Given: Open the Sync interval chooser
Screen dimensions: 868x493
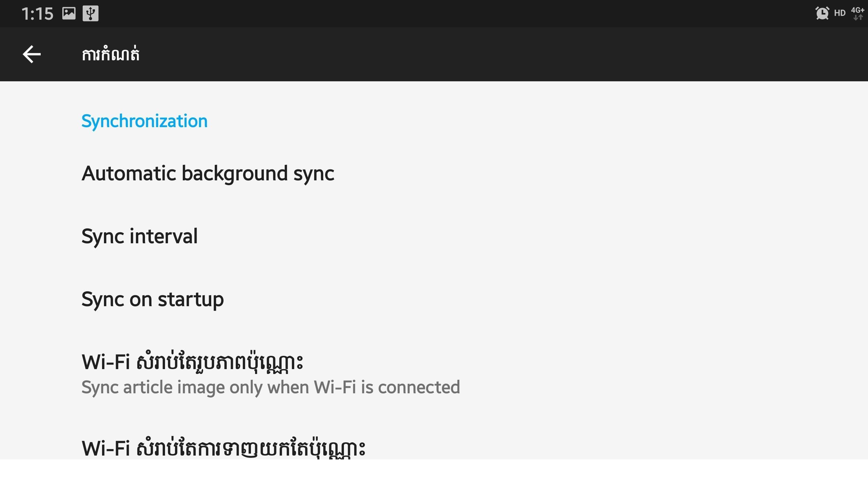Looking at the screenshot, I should pyautogui.click(x=434, y=236).
